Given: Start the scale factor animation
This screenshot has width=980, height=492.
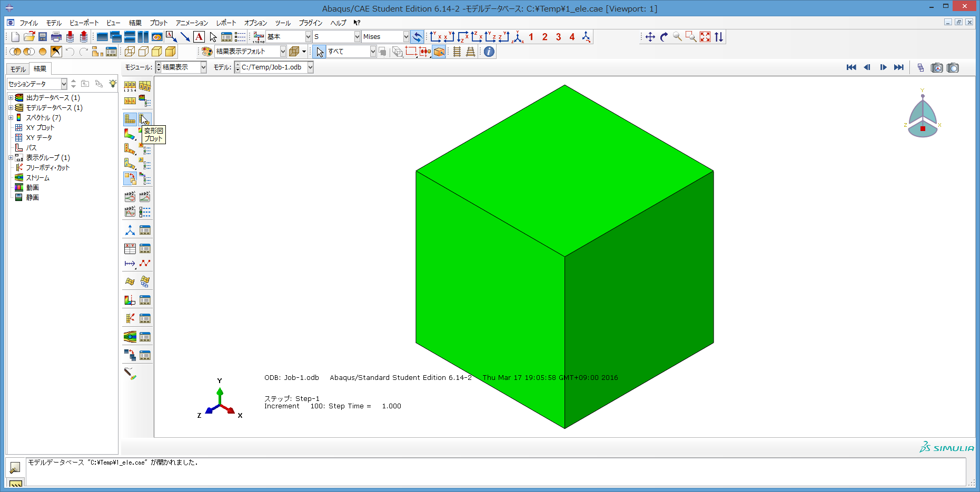Looking at the screenshot, I should click(x=130, y=197).
